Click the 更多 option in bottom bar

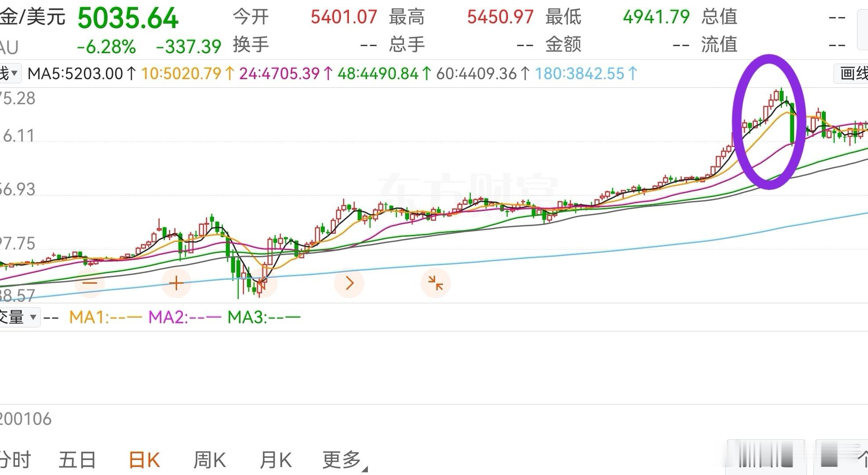(x=341, y=459)
